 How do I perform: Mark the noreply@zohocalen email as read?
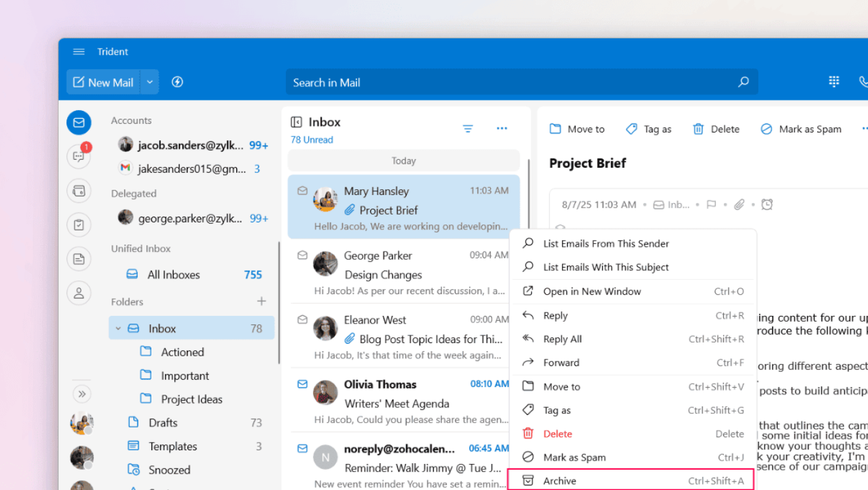point(302,449)
